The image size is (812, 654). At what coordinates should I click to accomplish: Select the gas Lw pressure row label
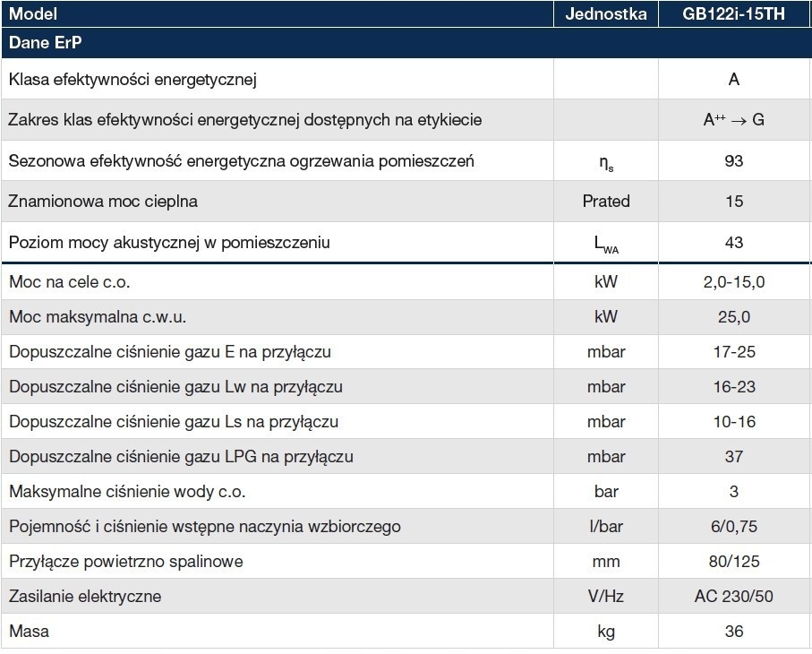coord(175,387)
